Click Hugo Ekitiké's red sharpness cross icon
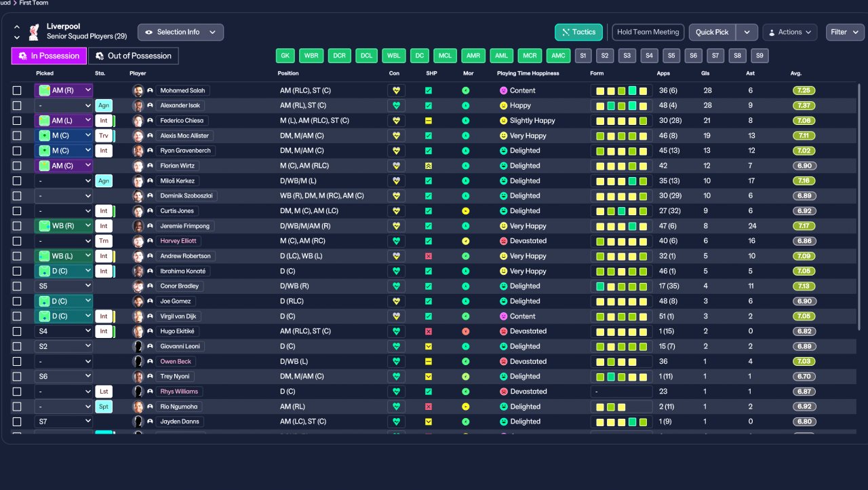 429,331
